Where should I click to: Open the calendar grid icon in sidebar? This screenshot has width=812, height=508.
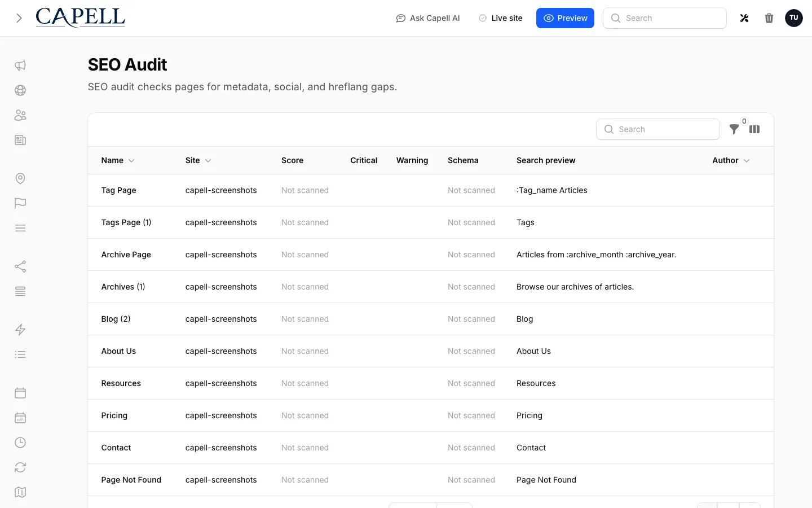(x=20, y=418)
